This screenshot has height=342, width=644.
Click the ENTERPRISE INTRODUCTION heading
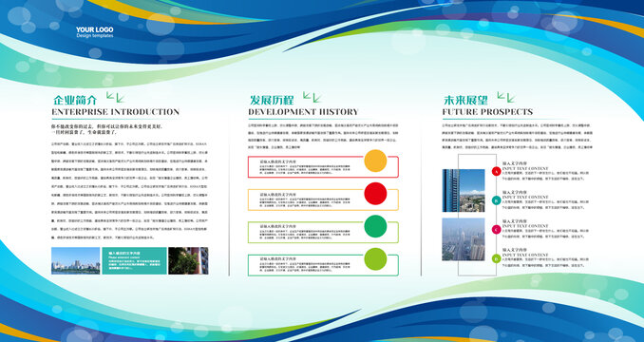point(116,112)
